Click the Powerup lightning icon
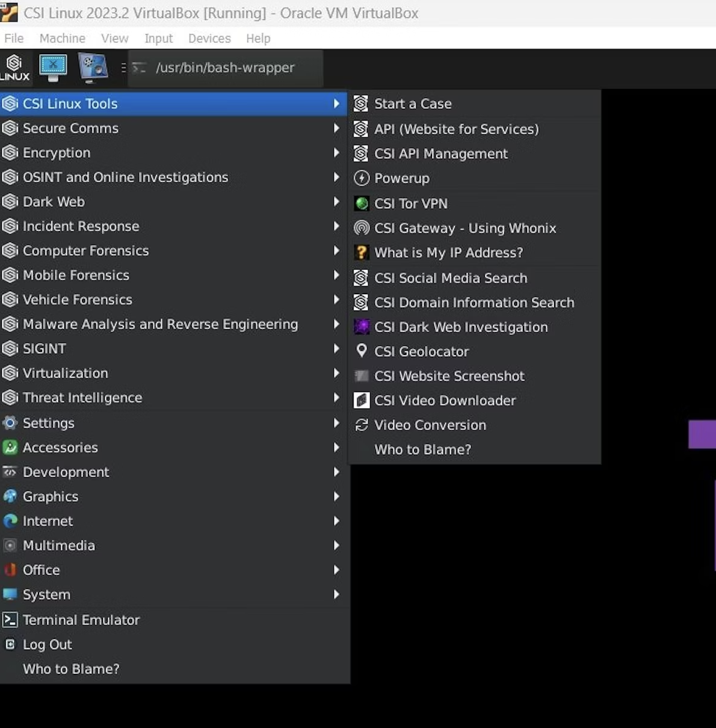The width and height of the screenshot is (716, 728). (362, 178)
